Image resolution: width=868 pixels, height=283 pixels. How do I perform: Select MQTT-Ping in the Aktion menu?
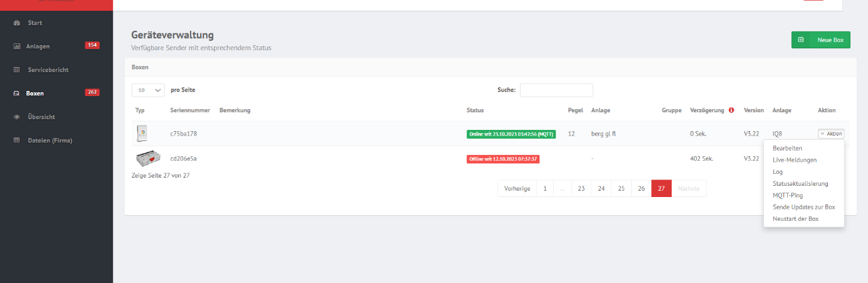788,195
